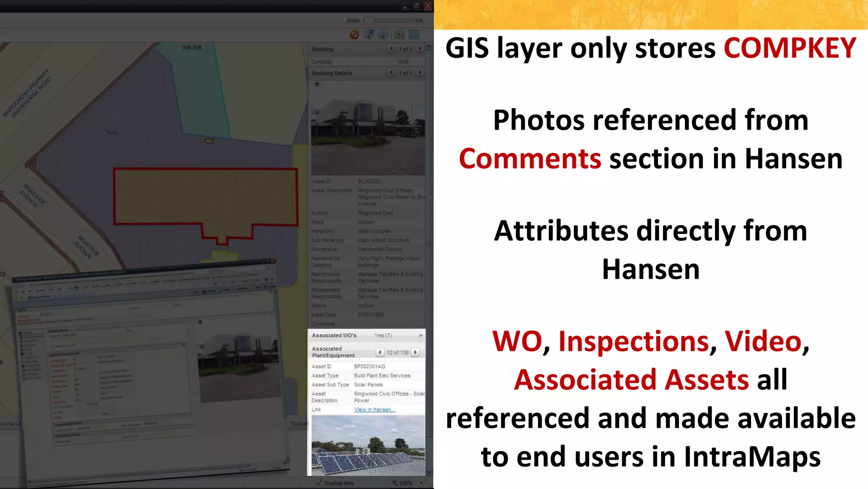Click the Compkey value 1646
The image size is (868, 489).
(403, 62)
